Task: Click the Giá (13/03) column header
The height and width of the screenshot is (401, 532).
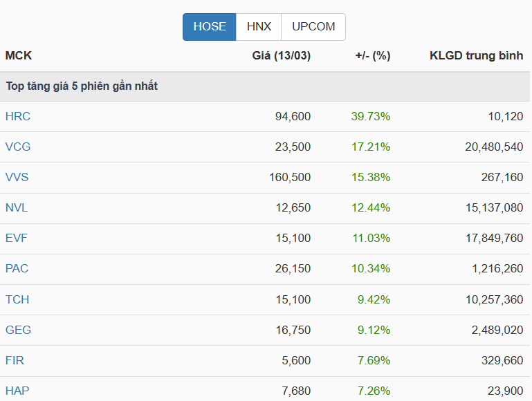Action: tap(282, 56)
